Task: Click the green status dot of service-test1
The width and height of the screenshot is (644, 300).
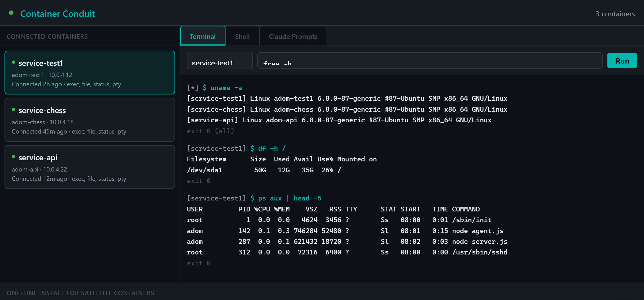Action: click(14, 62)
